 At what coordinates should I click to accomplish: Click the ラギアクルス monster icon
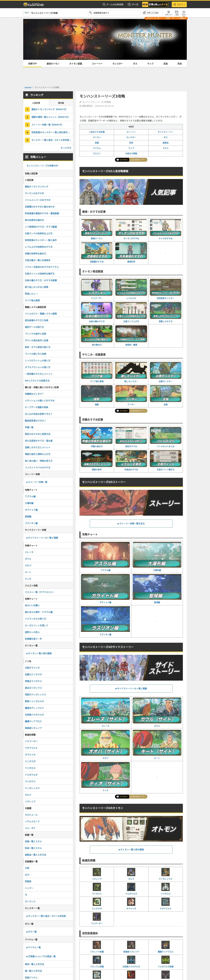pos(165,902)
